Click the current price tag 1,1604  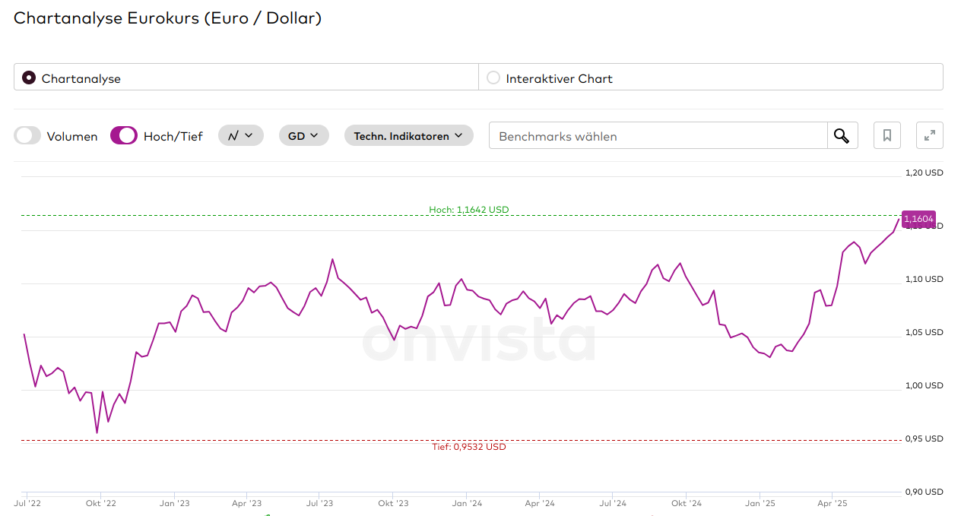918,219
